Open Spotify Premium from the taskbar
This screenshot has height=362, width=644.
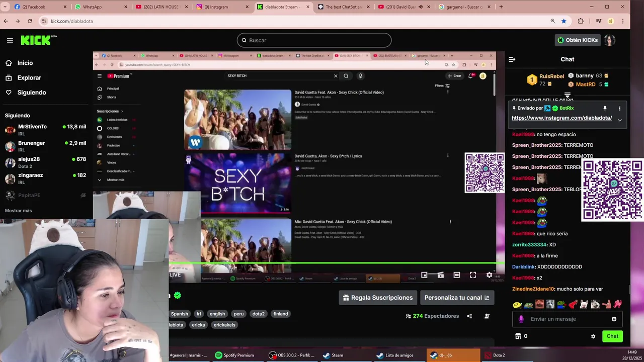234,355
